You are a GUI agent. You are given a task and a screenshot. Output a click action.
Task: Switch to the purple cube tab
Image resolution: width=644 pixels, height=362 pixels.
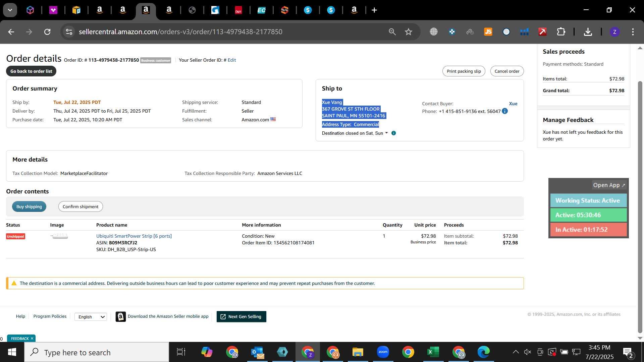click(30, 10)
